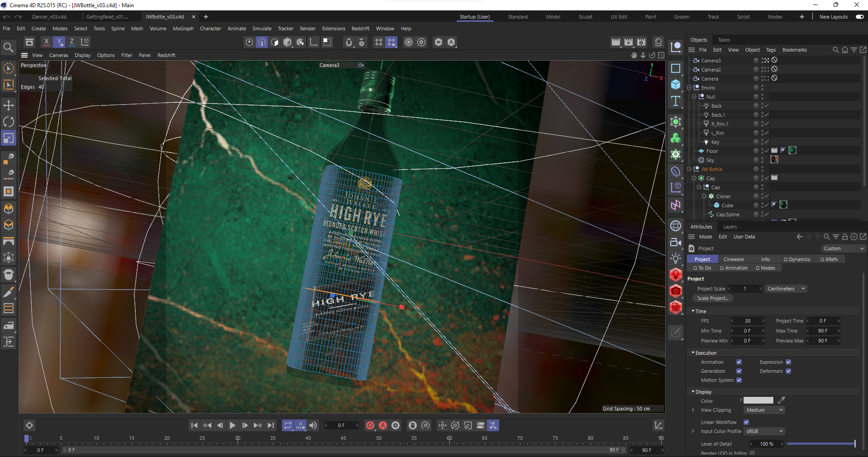Collapse the Execution section
868x457 pixels.
click(x=693, y=353)
